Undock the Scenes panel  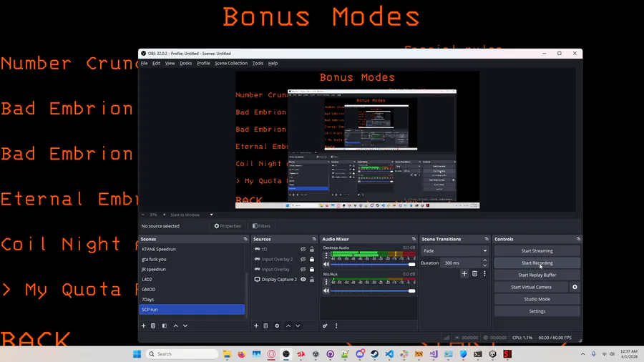(245, 239)
